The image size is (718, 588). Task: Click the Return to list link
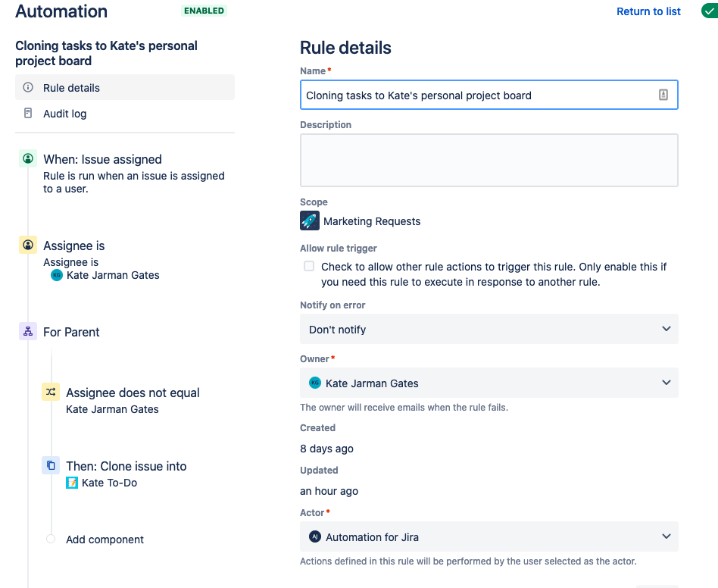point(648,11)
